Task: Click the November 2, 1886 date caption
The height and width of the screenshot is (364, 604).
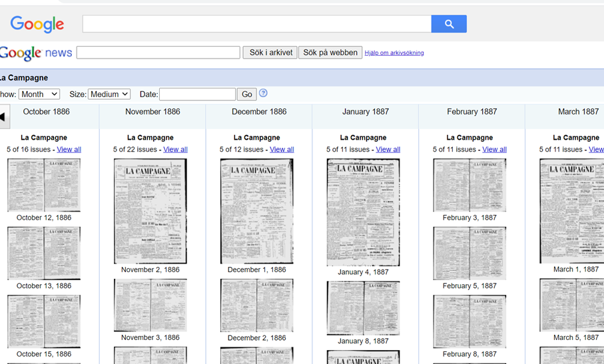Action: click(151, 270)
